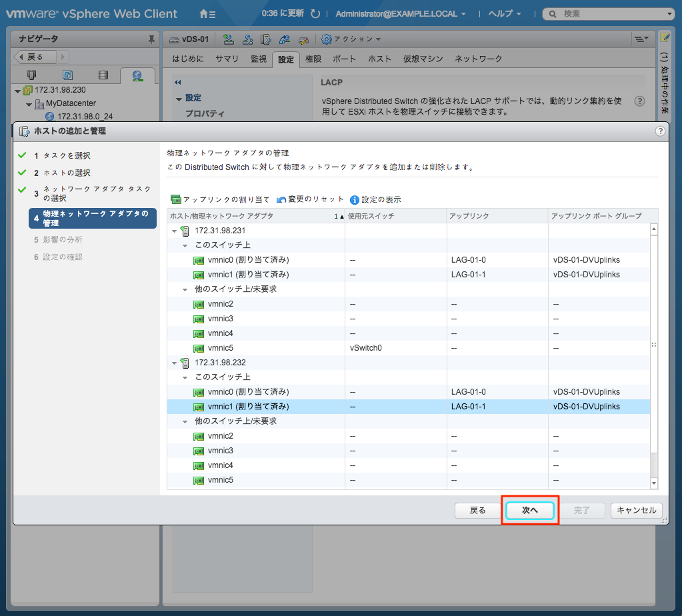
Task: Click the edit distributed switch settings icon
Action: click(x=303, y=39)
